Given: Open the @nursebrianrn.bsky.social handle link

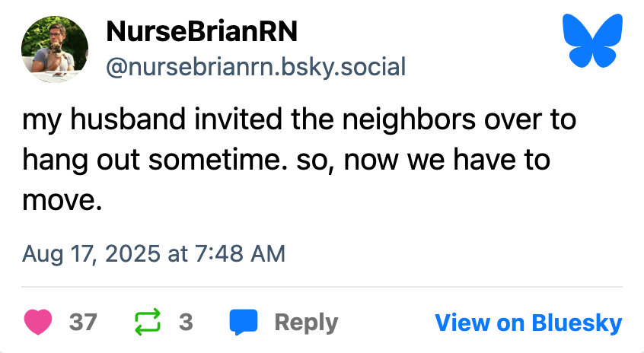Looking at the screenshot, I should click(x=256, y=67).
